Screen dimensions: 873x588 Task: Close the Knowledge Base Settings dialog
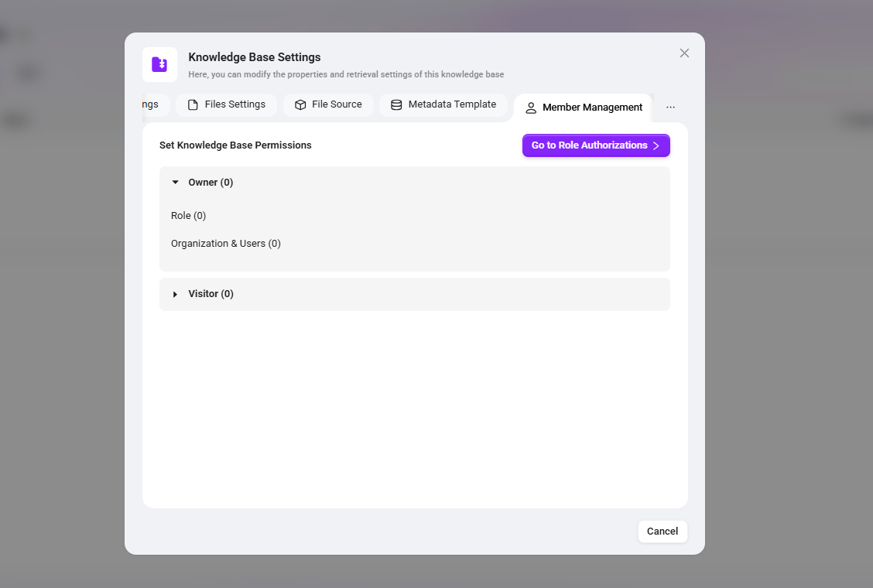(684, 53)
